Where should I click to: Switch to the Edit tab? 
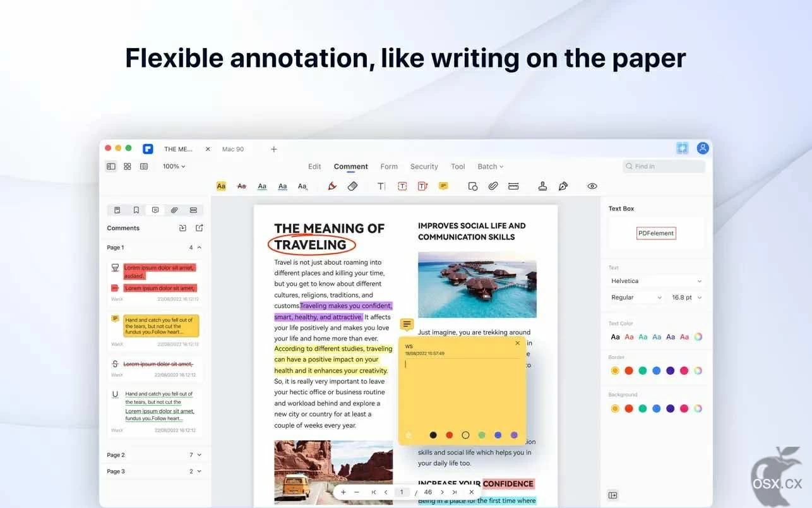pyautogui.click(x=314, y=166)
